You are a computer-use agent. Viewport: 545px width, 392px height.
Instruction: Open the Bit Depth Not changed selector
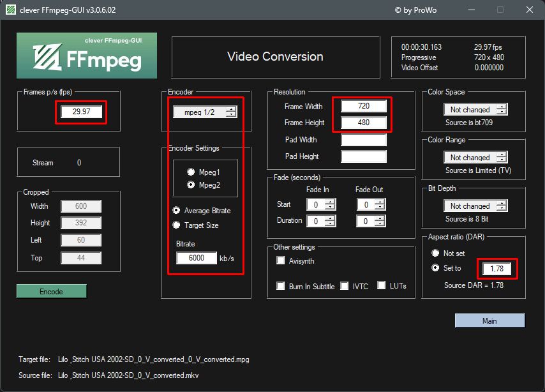pos(475,206)
